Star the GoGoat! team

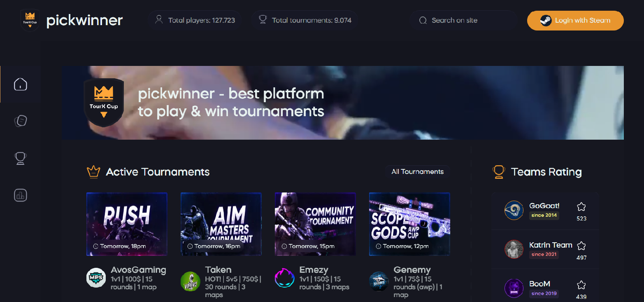tap(581, 207)
